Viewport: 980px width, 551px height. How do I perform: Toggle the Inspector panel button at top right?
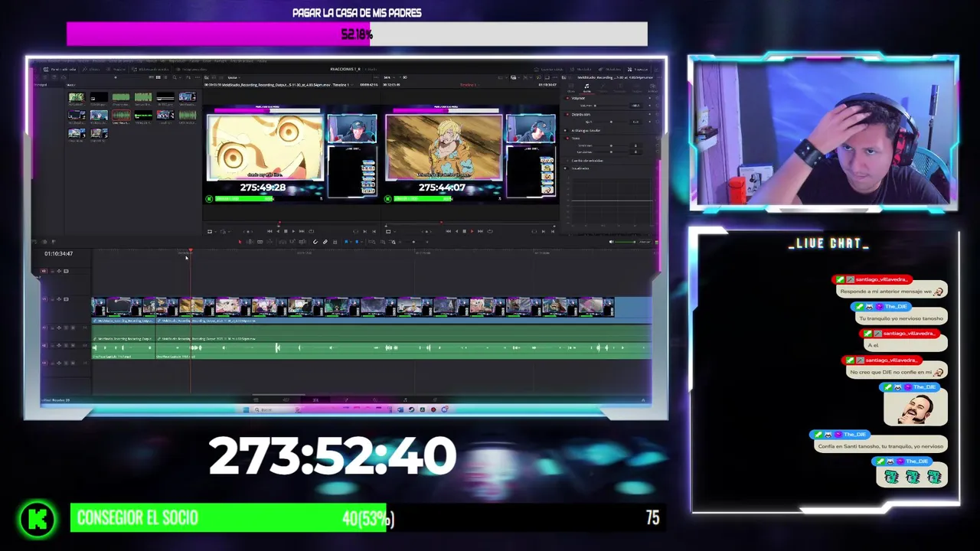click(x=638, y=69)
